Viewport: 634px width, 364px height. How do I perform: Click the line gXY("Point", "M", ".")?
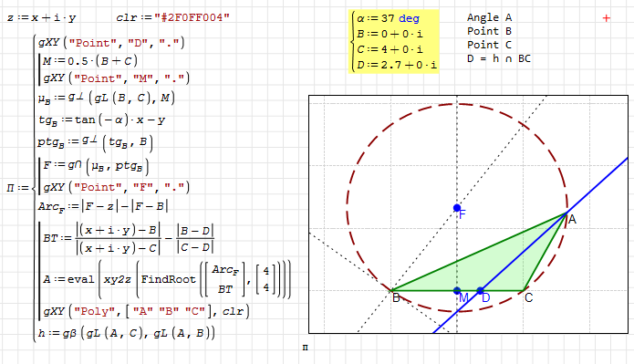117,78
